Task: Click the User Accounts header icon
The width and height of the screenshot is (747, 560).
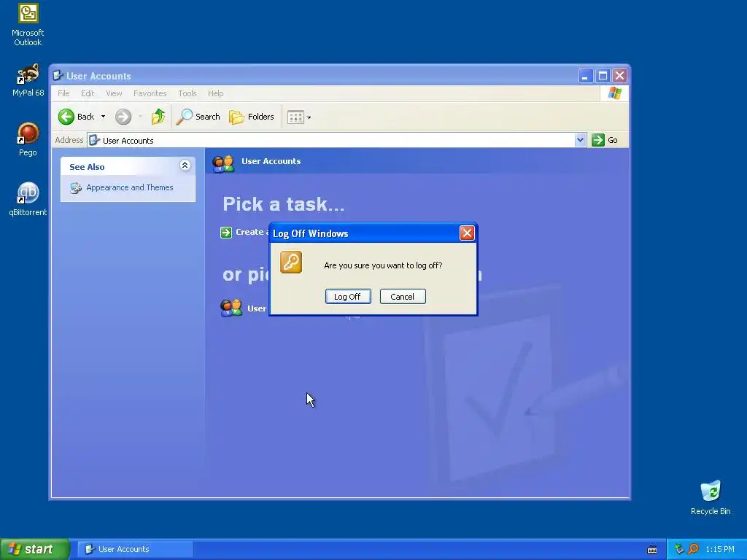Action: (223, 163)
